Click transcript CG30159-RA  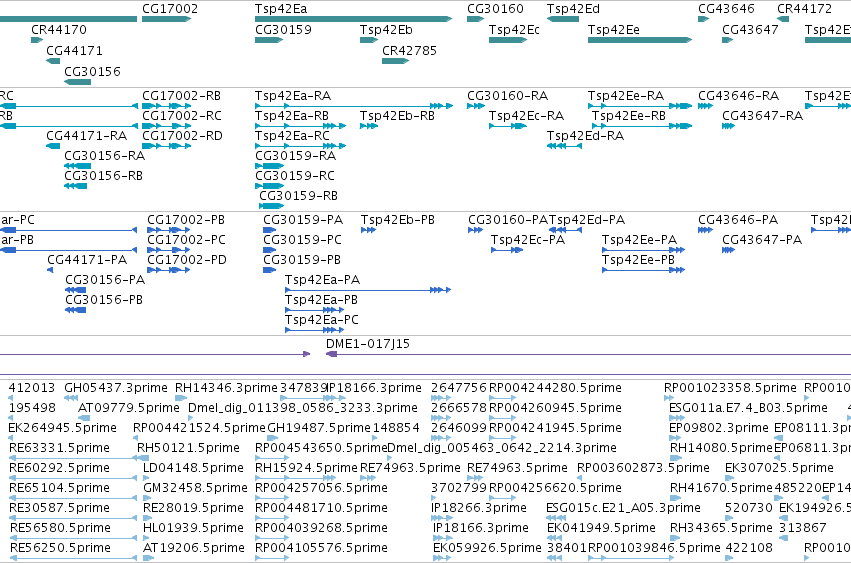click(x=295, y=156)
